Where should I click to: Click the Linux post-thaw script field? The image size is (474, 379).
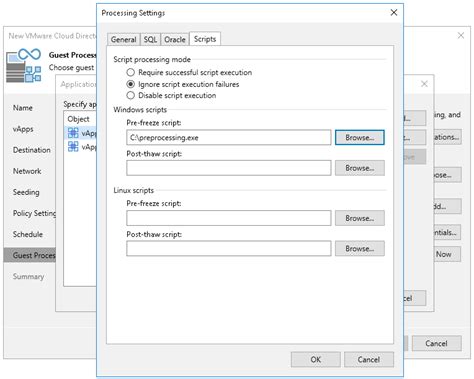tap(229, 249)
